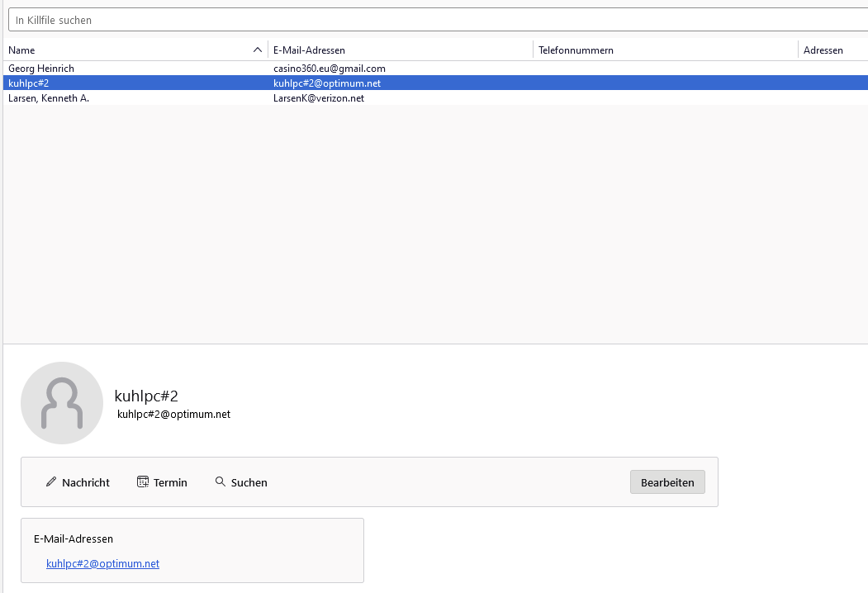Click the LarsenK@verizon.net email cell
The image size is (868, 593).
[319, 98]
